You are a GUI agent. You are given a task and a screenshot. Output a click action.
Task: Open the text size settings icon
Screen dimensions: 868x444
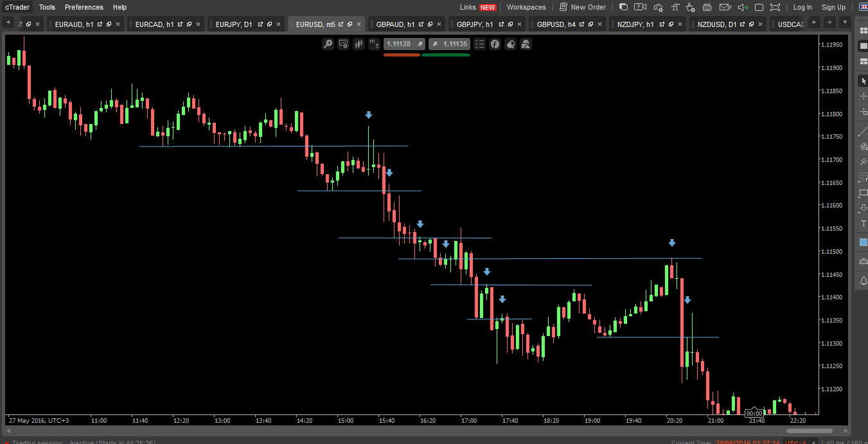point(675,7)
